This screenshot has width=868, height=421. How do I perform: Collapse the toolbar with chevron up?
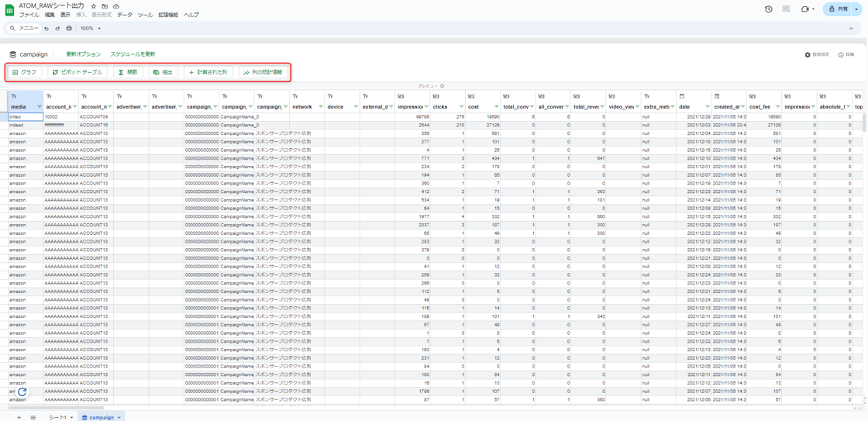point(851,29)
